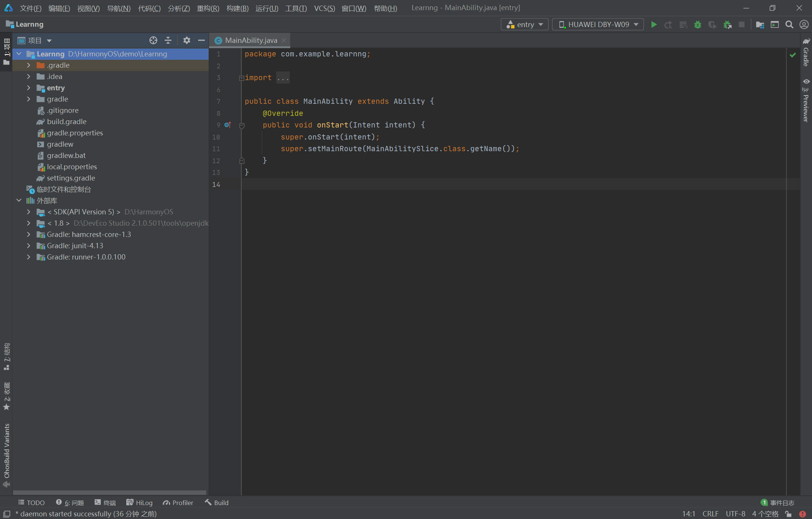Open the OhosBuild Variants side panel
This screenshot has height=519, width=812.
coord(6,455)
